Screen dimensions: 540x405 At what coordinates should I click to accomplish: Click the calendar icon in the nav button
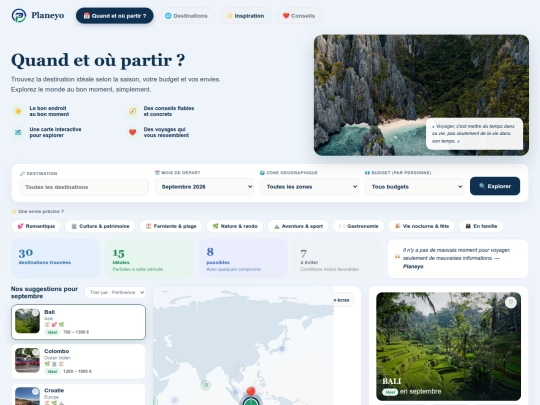pos(86,16)
